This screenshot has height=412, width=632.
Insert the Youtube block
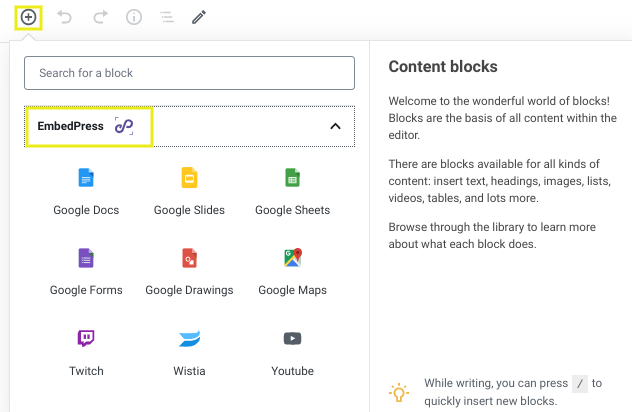(292, 353)
